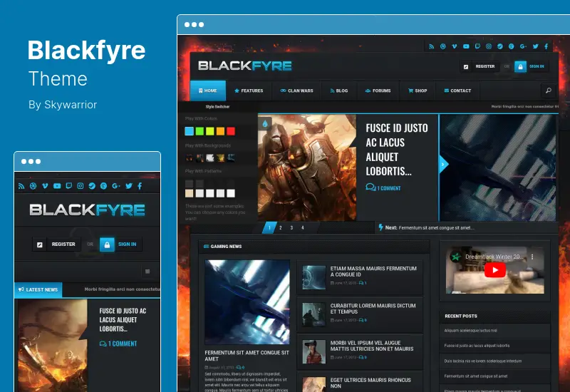570x392 pixels.
Task: Open the '1 Comment' link in desktop slider
Action: pos(383,188)
